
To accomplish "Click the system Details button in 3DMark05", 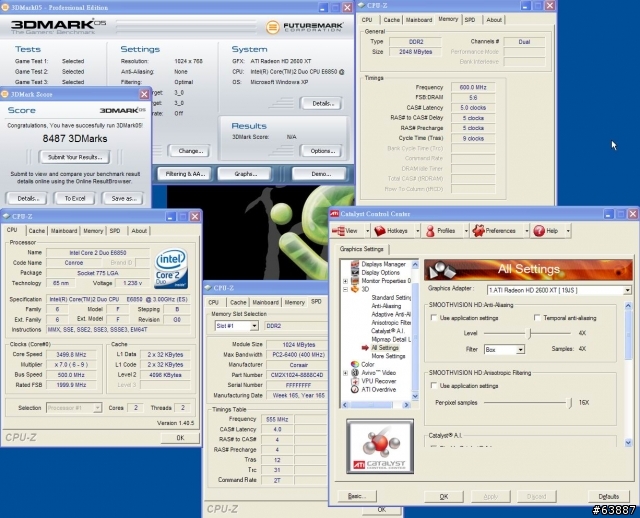I will click(x=322, y=103).
